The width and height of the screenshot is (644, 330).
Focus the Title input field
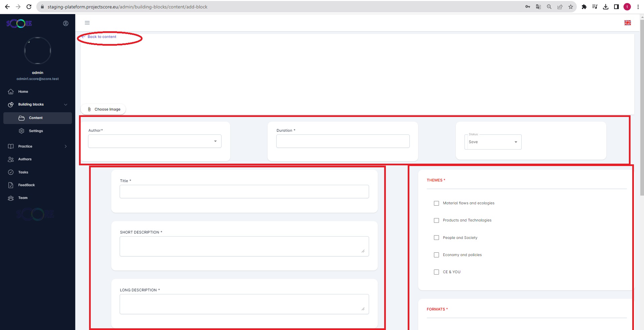tap(244, 192)
